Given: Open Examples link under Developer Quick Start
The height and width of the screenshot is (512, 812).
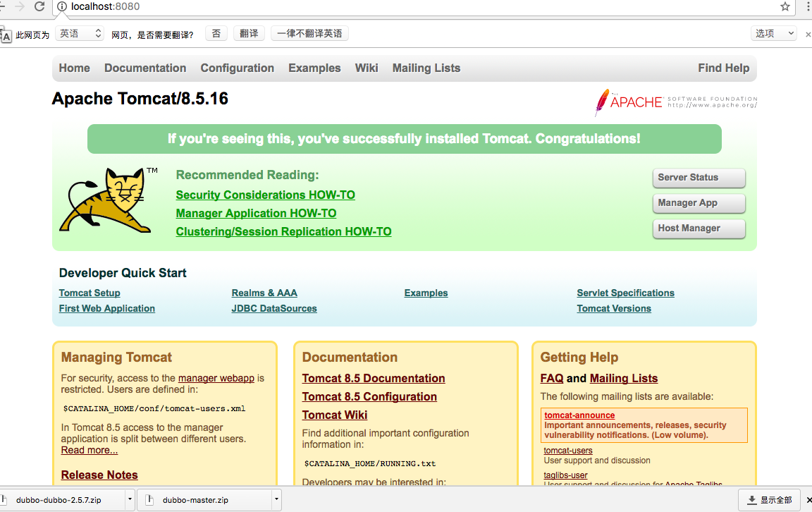Looking at the screenshot, I should [426, 293].
